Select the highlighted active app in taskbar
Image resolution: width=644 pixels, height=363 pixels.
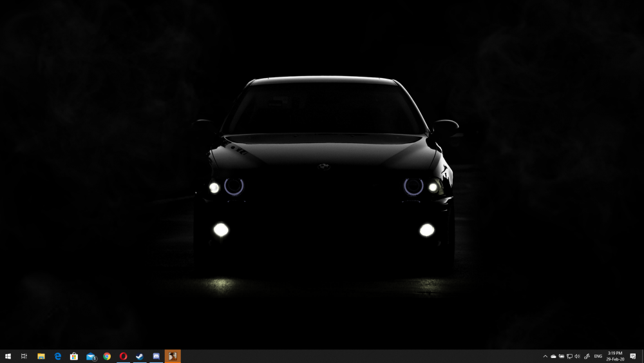pyautogui.click(x=173, y=356)
